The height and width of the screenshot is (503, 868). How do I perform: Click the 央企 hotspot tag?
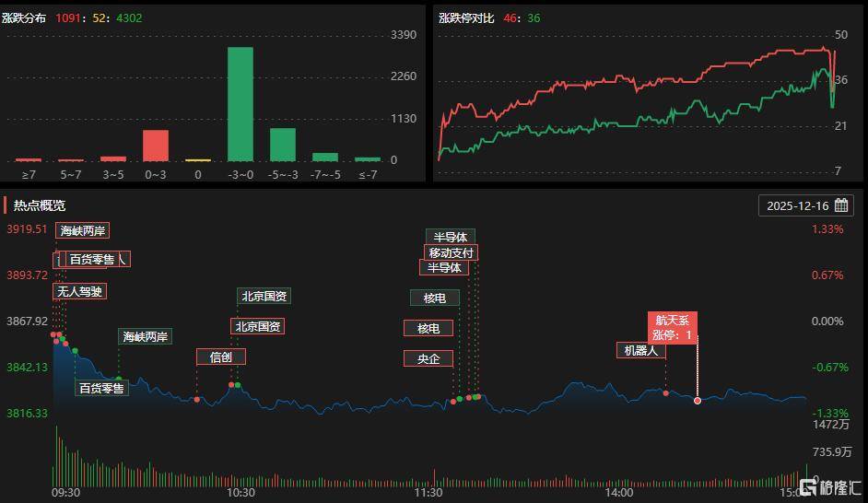[428, 358]
